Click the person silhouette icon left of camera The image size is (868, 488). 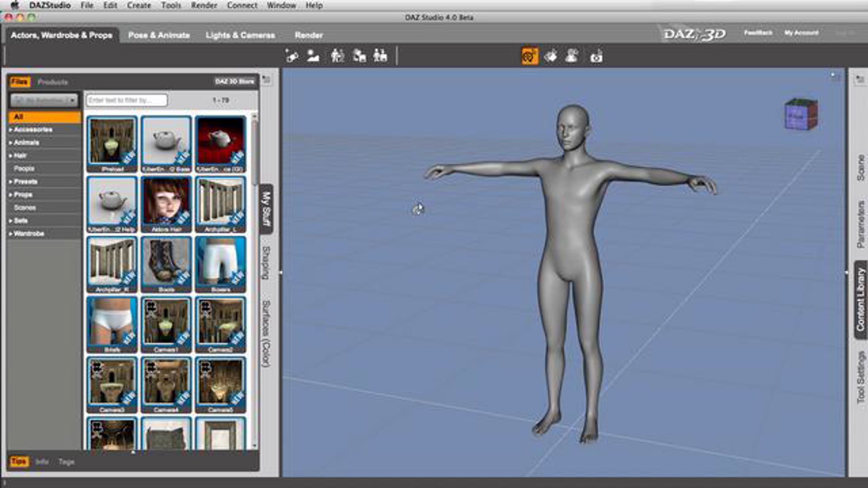click(x=571, y=56)
